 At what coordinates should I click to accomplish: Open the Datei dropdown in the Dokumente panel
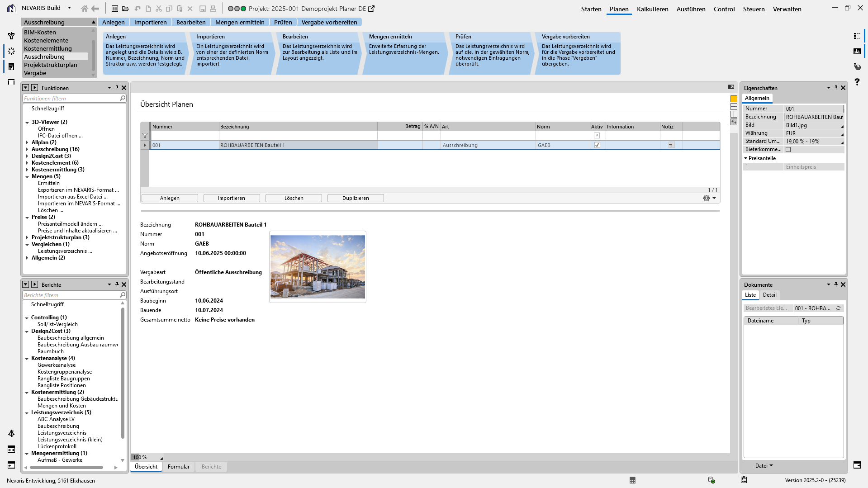coord(764,465)
